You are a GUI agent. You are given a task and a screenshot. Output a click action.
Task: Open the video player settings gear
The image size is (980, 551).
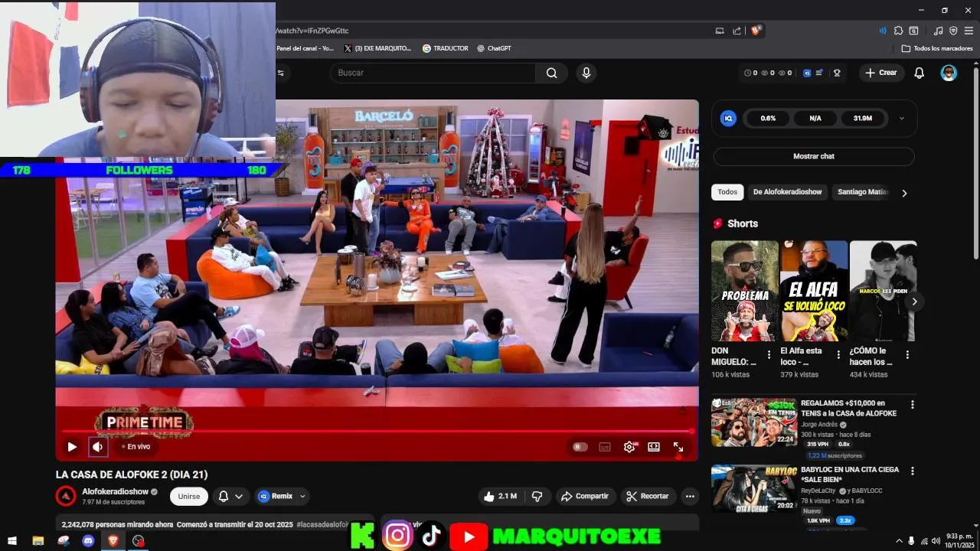pos(629,447)
